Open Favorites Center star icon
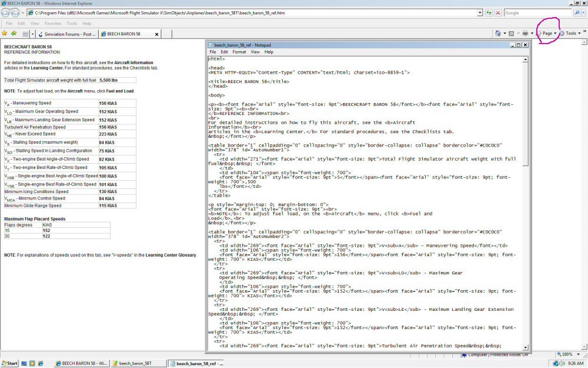588x368 pixels. [x=5, y=34]
